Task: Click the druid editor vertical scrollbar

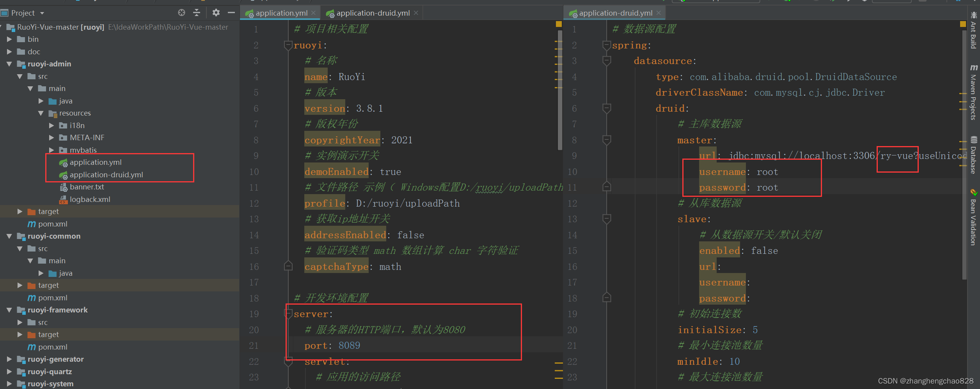Action: coord(964,155)
